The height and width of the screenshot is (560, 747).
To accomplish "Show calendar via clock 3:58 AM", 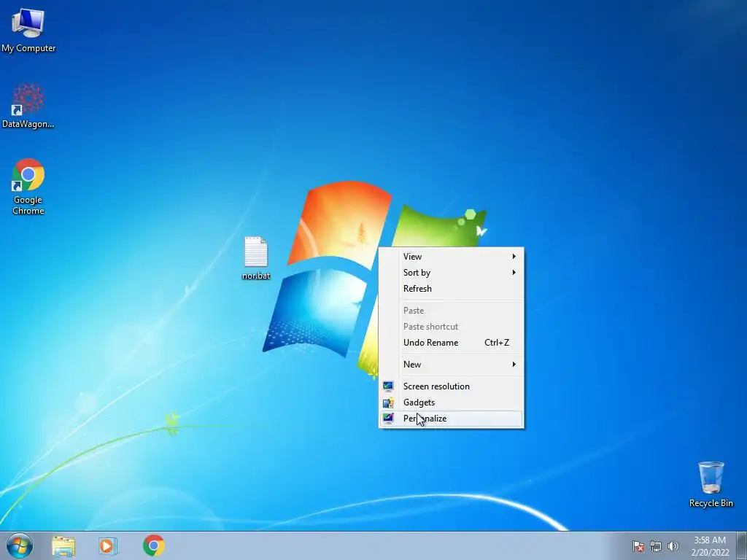I will tap(710, 546).
